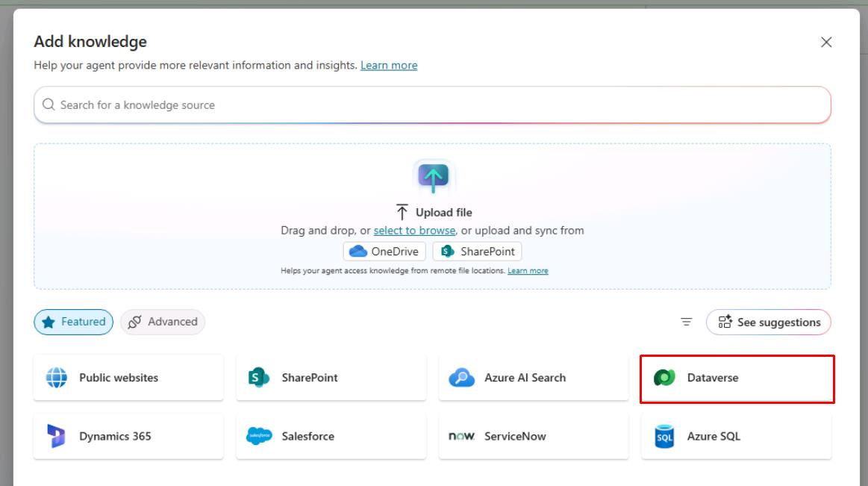The height and width of the screenshot is (486, 868).
Task: Select the Salesforce cloud icon
Action: [259, 436]
